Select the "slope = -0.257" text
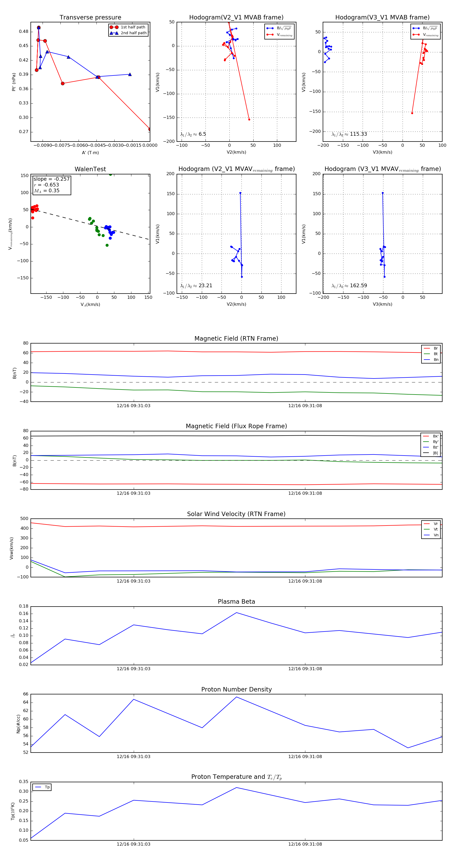Screen dimensions: 473x868 [x=52, y=179]
